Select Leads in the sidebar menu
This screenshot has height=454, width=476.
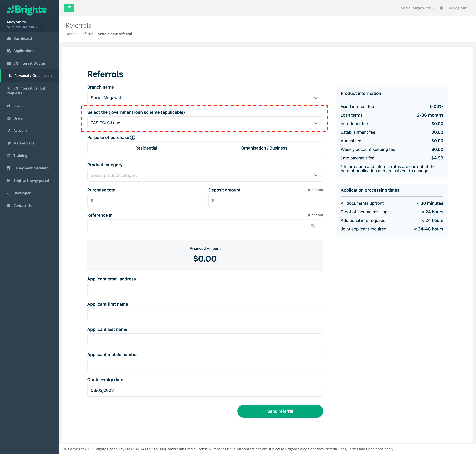(18, 106)
